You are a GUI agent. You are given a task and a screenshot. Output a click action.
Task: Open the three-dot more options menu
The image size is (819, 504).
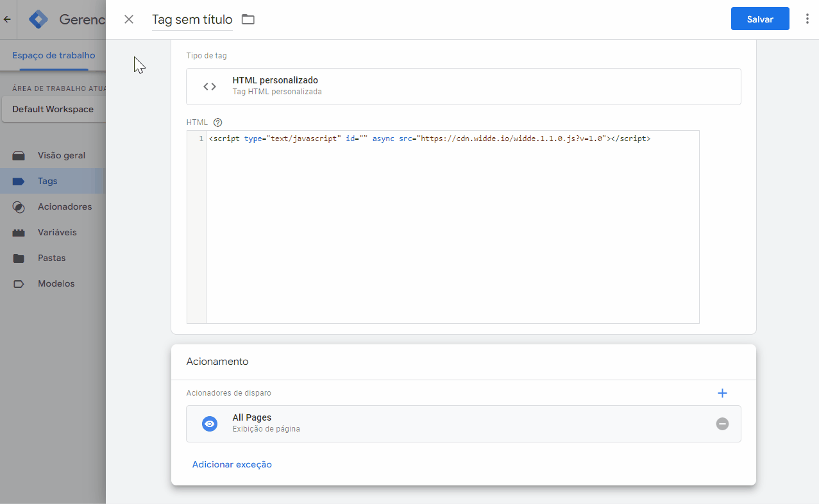[807, 19]
